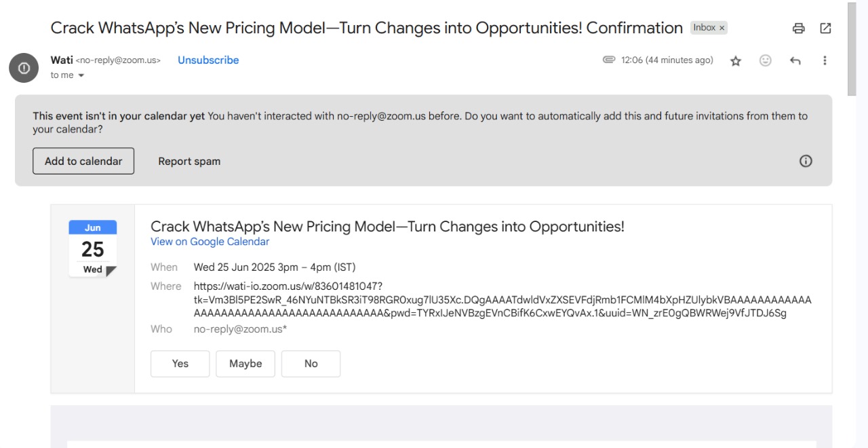This screenshot has width=868, height=448.
Task: Click the event title in the invitation card
Action: (387, 227)
